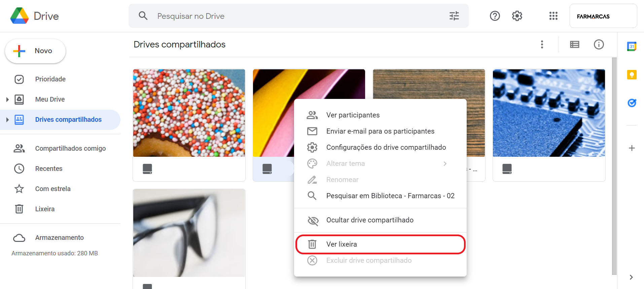Click the Pesquisar no Drive search field
The height and width of the screenshot is (289, 644).
[296, 16]
